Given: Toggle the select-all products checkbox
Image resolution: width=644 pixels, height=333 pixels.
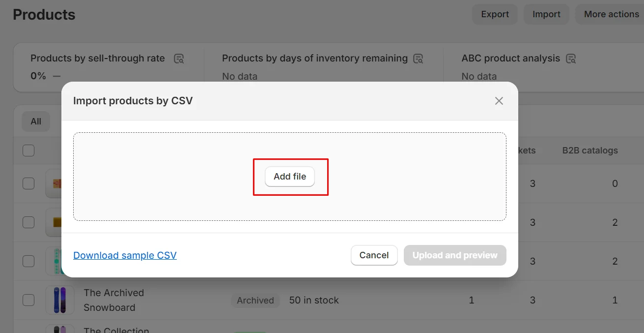Looking at the screenshot, I should click(28, 151).
